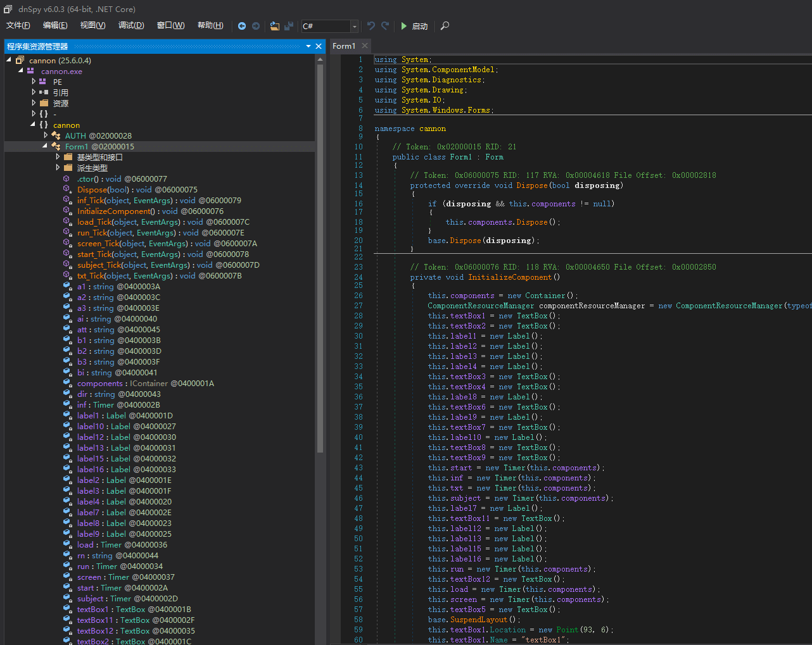
Task: Collapse the Form1 class node
Action: pyautogui.click(x=45, y=146)
